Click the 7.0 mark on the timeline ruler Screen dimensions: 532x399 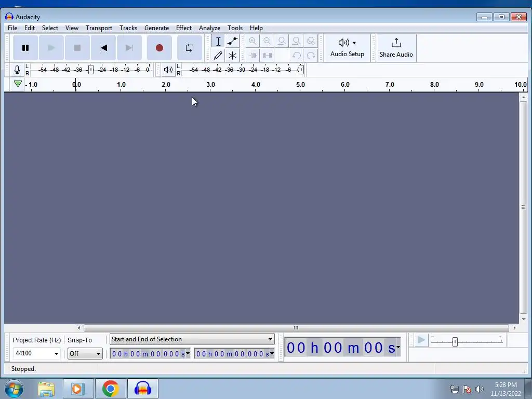coord(390,85)
